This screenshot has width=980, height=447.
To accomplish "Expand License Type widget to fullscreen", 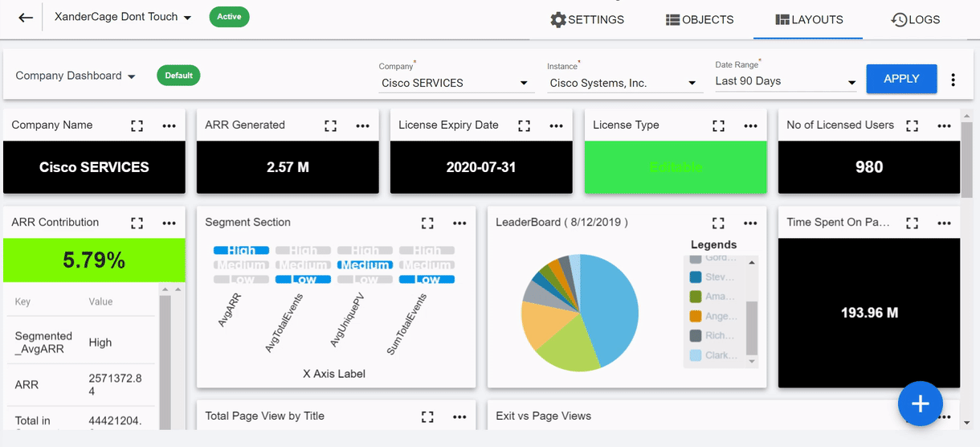I will (x=718, y=125).
